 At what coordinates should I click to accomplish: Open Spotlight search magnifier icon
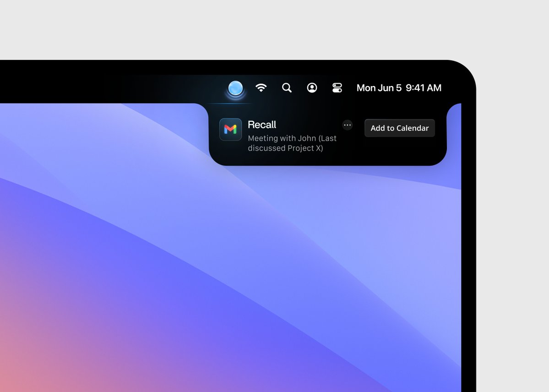(287, 87)
